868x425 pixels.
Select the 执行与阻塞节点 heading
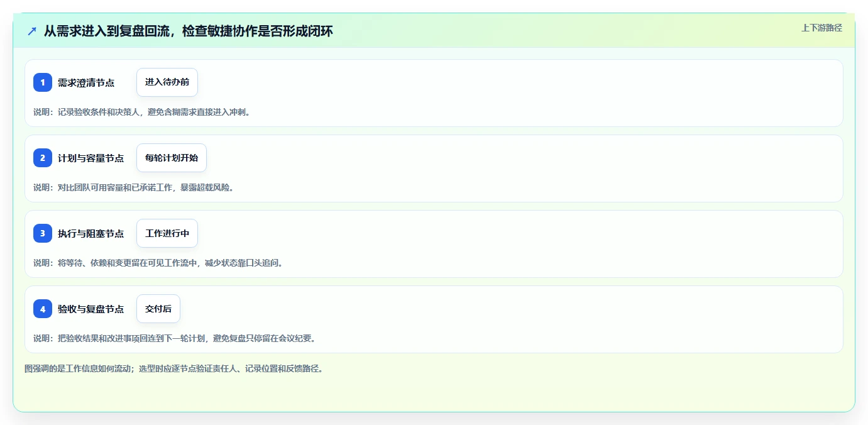coord(91,233)
